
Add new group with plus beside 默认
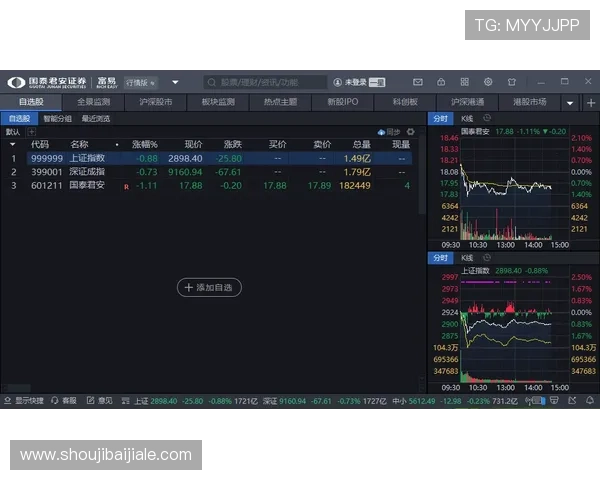pos(32,132)
